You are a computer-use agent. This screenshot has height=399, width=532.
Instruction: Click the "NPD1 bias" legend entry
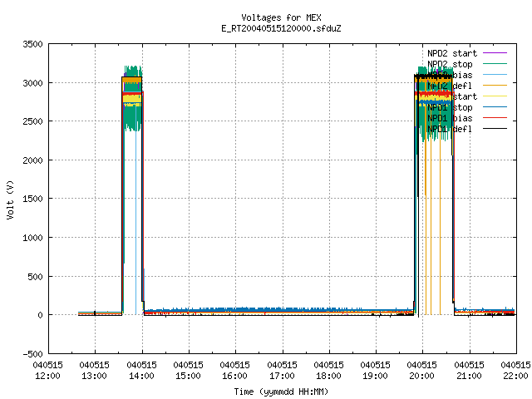pyautogui.click(x=450, y=118)
